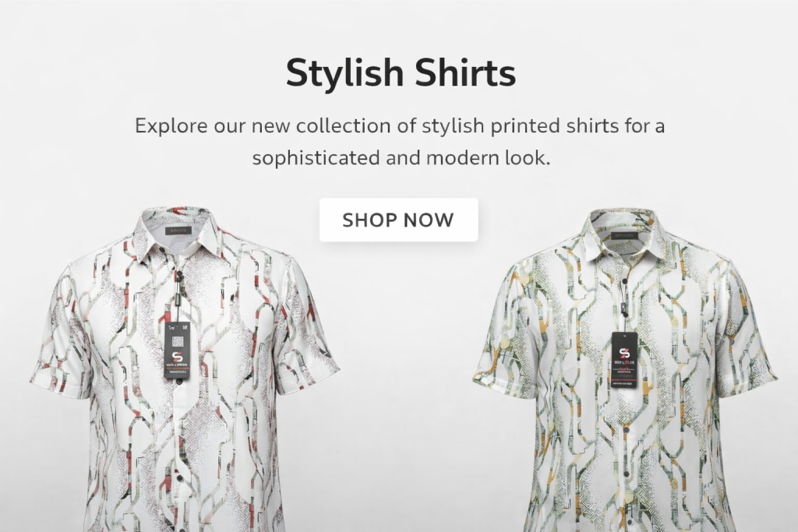The height and width of the screenshot is (532, 798).
Task: Click the word 'Shirts' in the heading
Action: tap(465, 73)
